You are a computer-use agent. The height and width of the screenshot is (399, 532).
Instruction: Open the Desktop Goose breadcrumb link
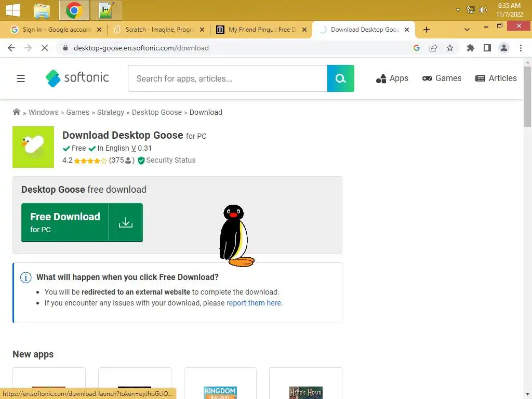157,112
